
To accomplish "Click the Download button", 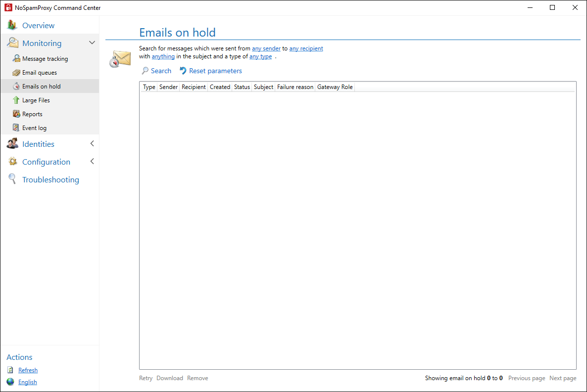I will tap(170, 378).
